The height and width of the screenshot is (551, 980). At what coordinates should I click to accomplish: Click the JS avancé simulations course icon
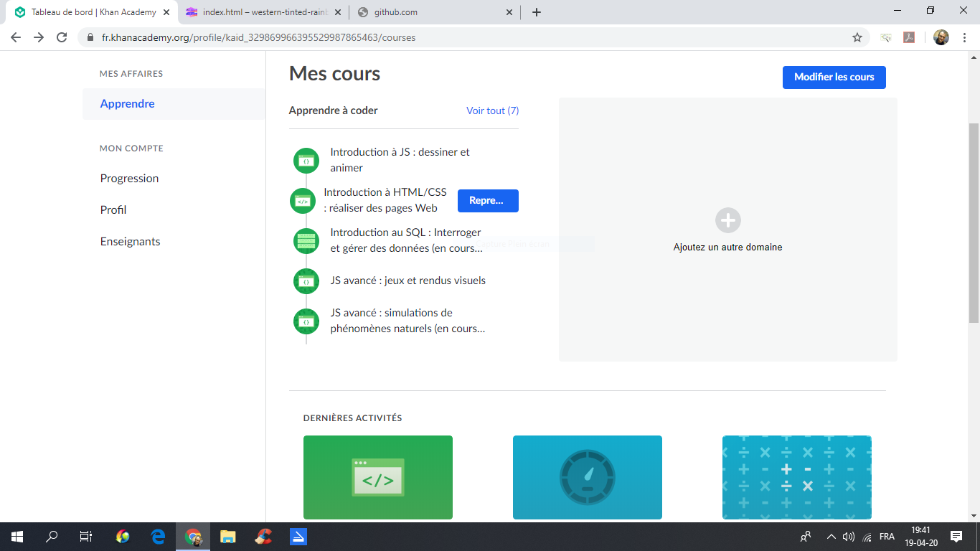coord(306,321)
